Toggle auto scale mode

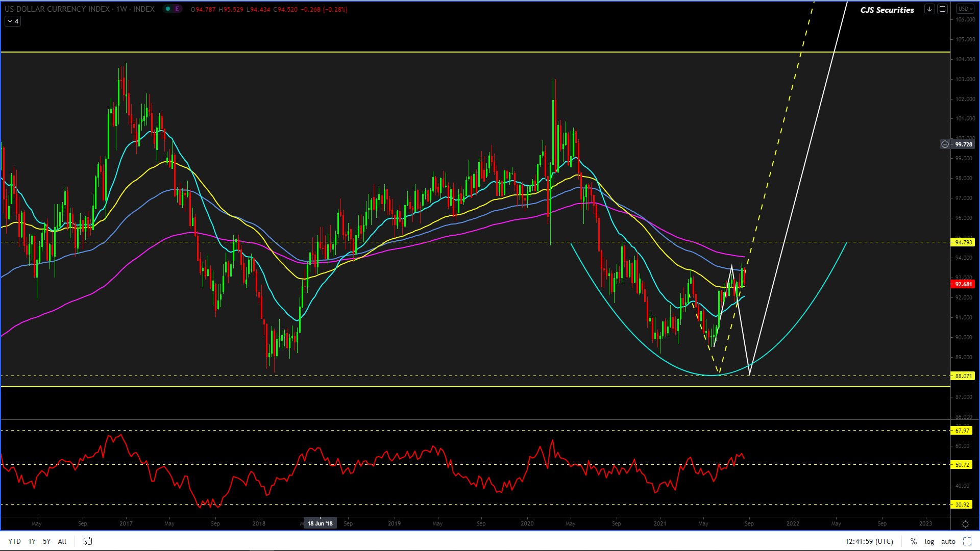point(948,541)
